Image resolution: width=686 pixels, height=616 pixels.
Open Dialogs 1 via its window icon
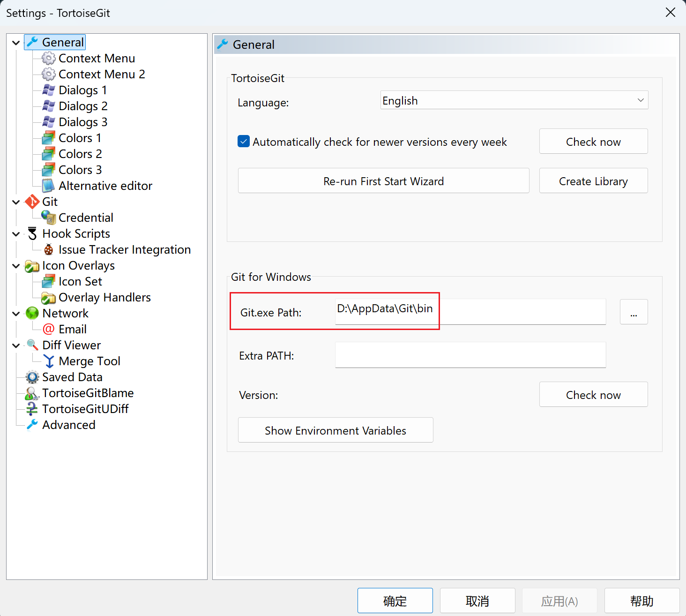tap(49, 90)
